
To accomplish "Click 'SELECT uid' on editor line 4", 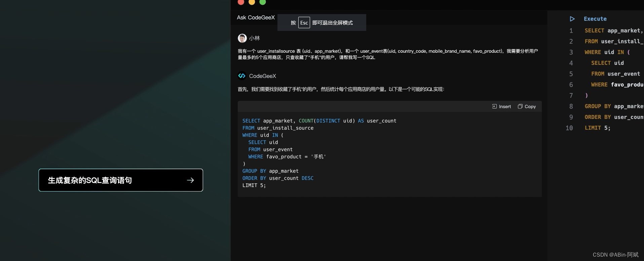I will (x=607, y=63).
